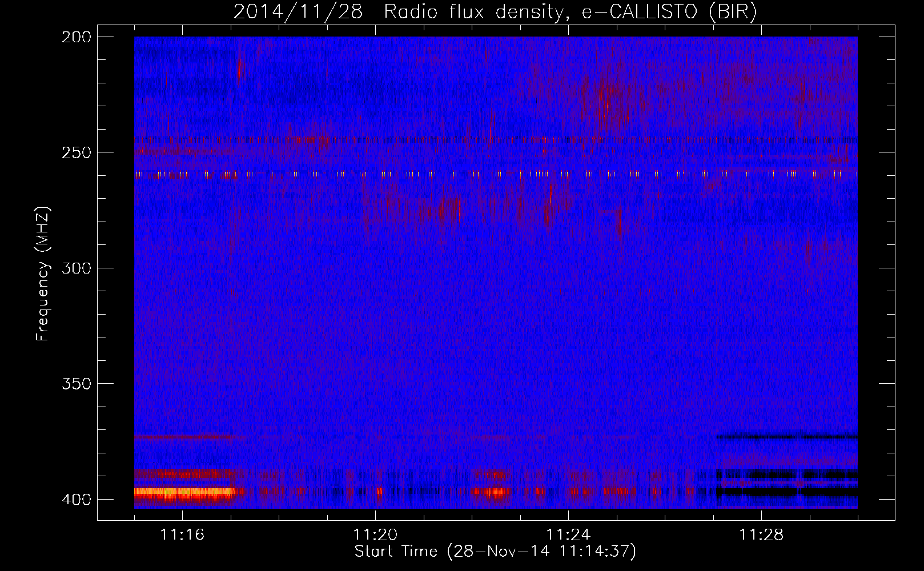Click the 11:28 time tick label

click(x=761, y=534)
